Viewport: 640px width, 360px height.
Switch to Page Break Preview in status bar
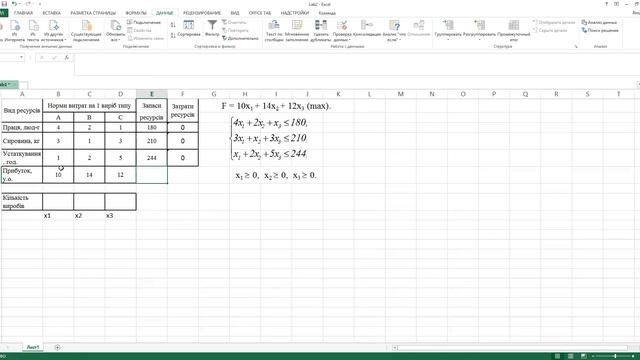(584, 356)
